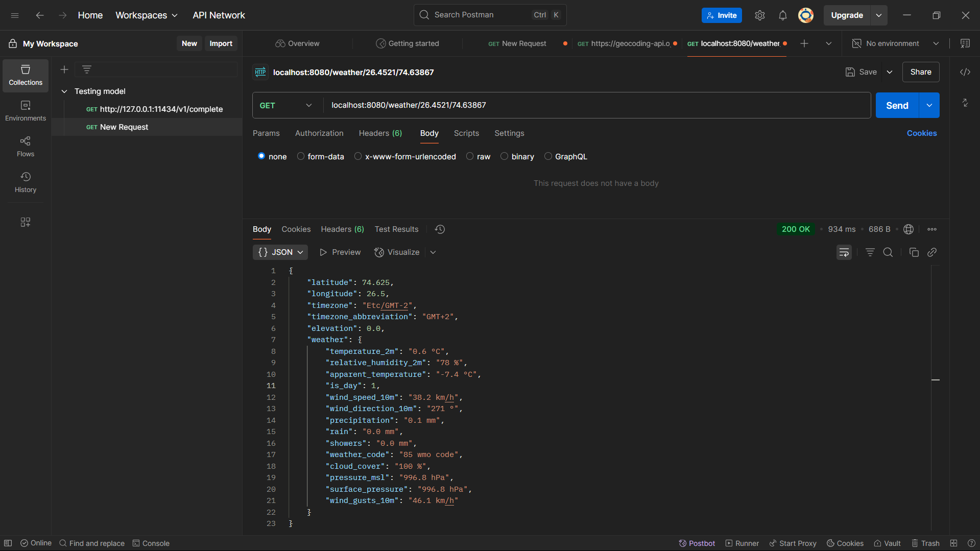Open the JSON format dropdown
Viewport: 980px width, 551px height.
pos(280,252)
